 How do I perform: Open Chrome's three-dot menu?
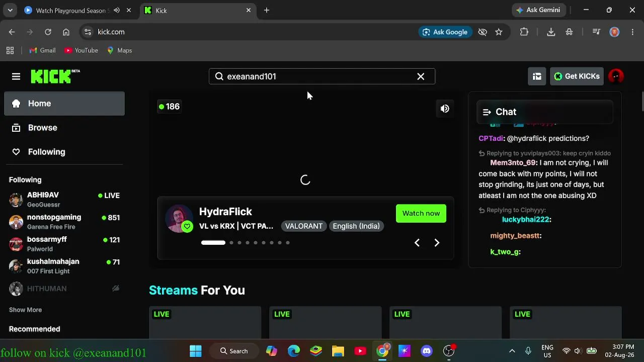click(x=632, y=32)
